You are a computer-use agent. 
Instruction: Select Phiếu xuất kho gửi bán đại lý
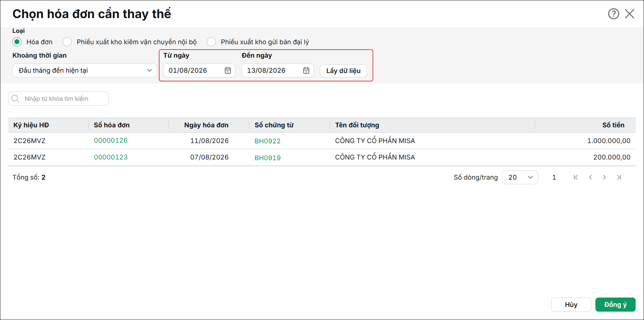click(211, 42)
